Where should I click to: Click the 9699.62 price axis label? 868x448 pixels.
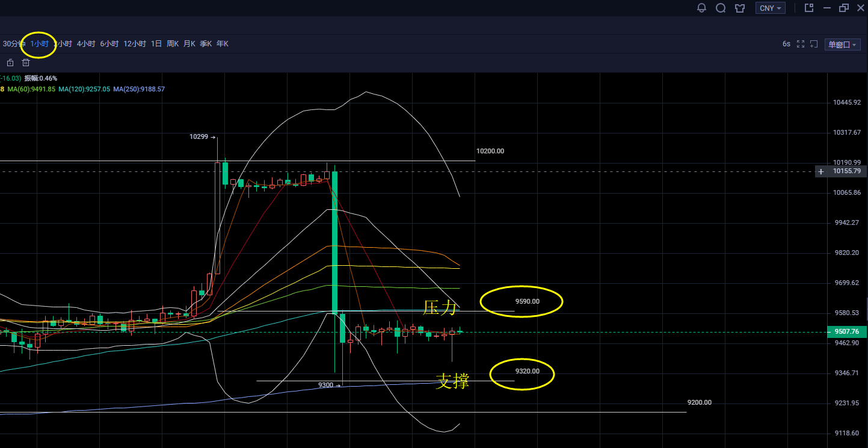(x=848, y=283)
